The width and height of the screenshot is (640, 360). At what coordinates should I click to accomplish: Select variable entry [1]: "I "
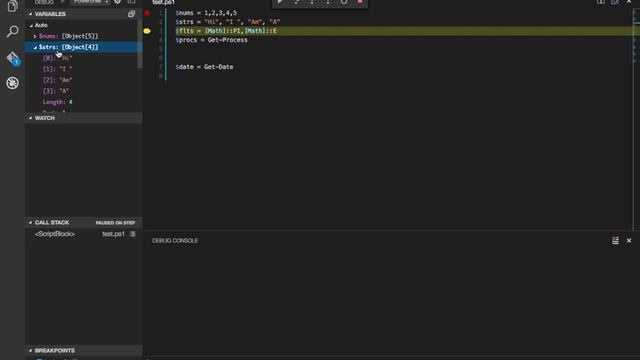point(84,69)
